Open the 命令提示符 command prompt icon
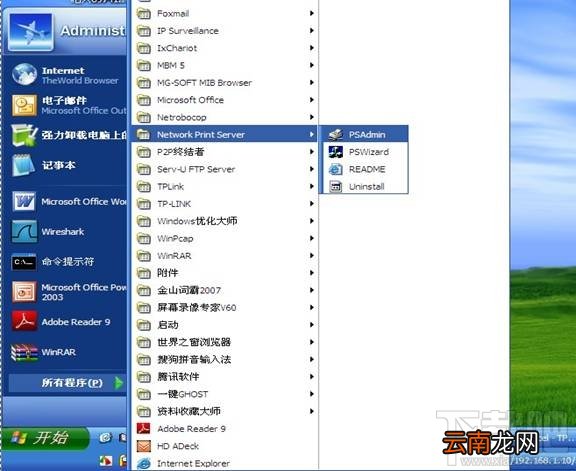The height and width of the screenshot is (471, 576). pyautogui.click(x=24, y=262)
